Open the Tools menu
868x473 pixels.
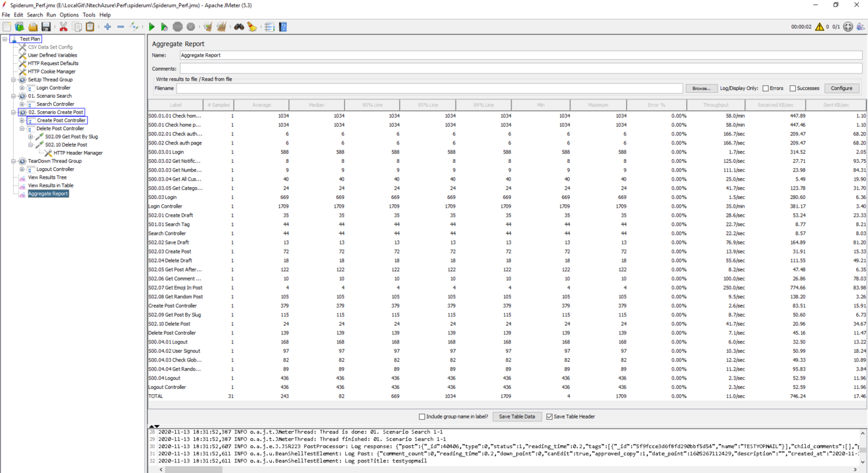coord(89,14)
